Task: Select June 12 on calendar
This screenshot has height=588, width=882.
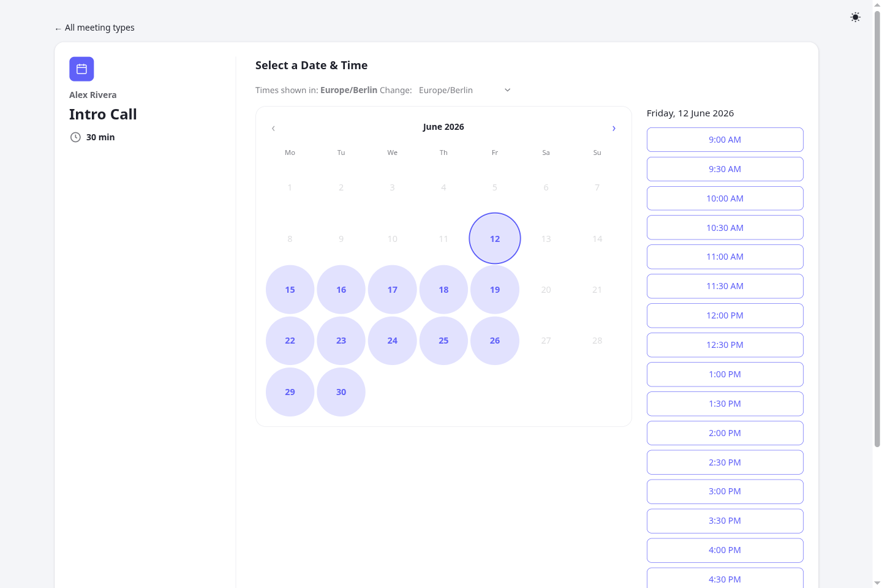Action: (x=495, y=238)
